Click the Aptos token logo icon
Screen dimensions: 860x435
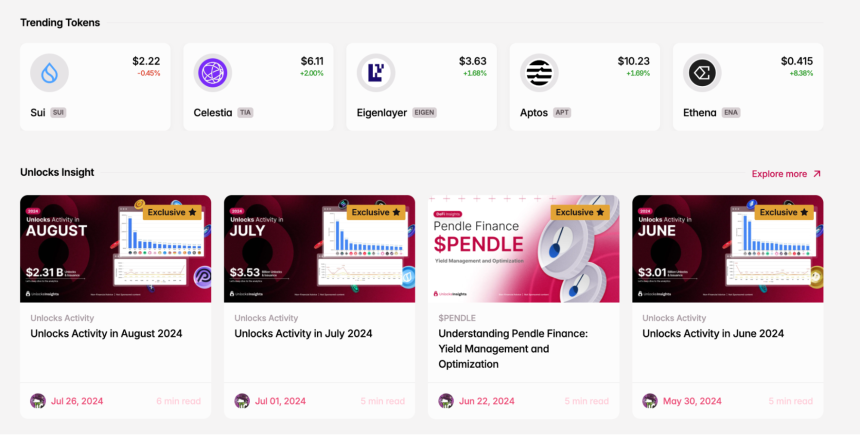coord(539,73)
